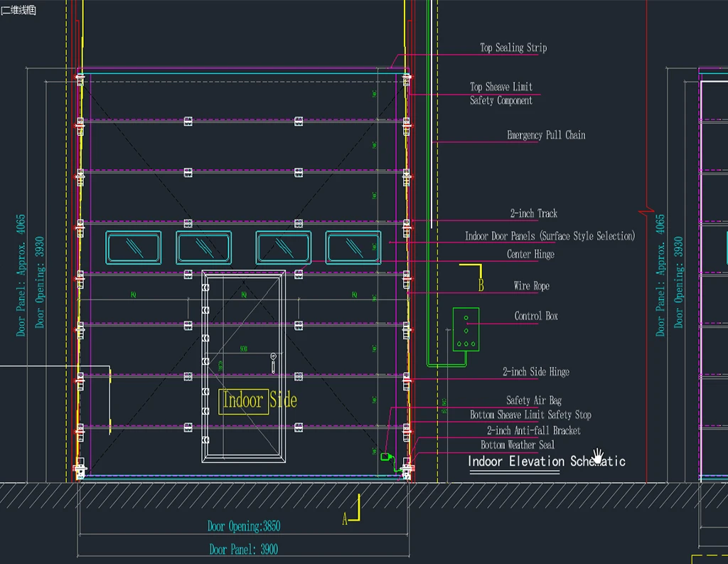Pick the 'Safety Air Bag' annotation

point(533,400)
